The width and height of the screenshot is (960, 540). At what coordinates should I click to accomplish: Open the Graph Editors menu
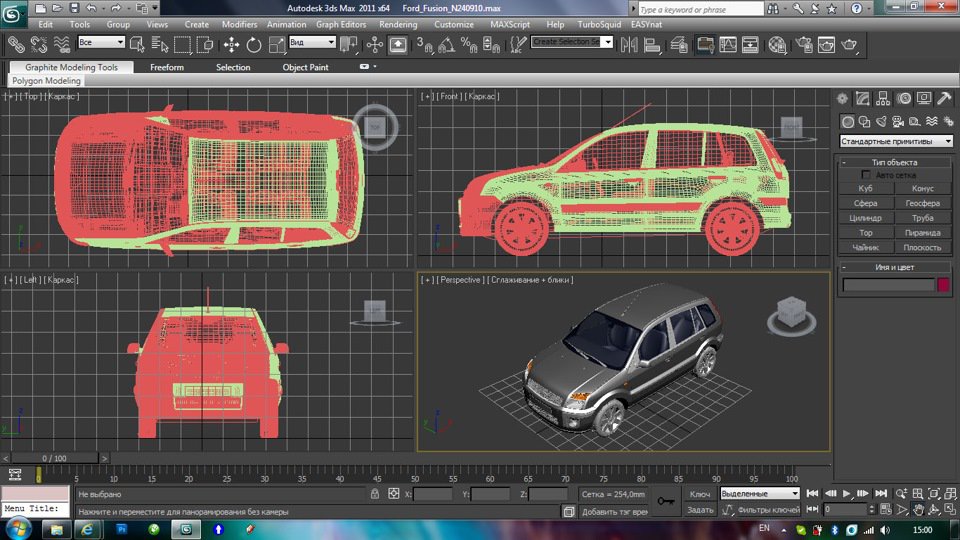click(341, 24)
